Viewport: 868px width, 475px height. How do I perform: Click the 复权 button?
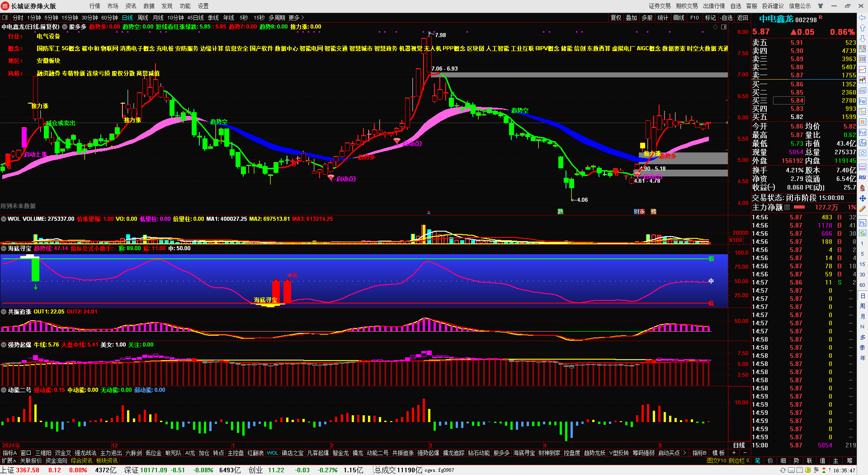point(616,18)
